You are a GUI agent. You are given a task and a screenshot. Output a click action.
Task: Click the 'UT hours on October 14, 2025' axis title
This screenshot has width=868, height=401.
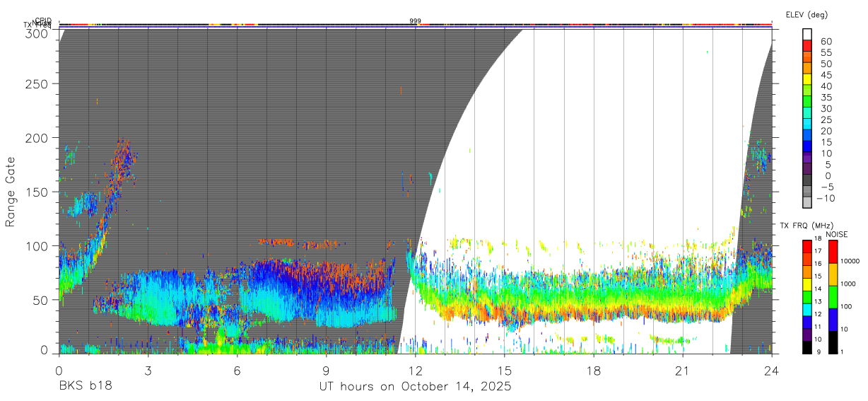(x=415, y=387)
